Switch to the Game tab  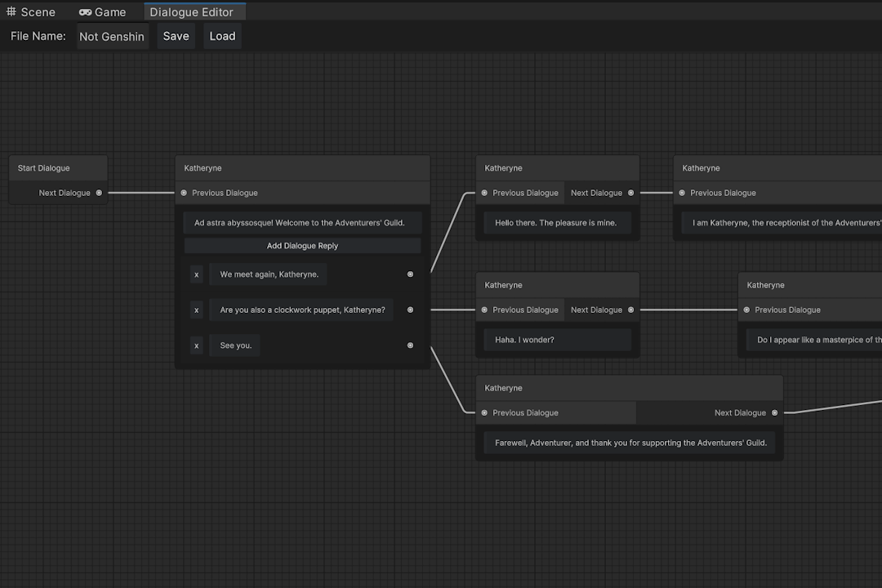pyautogui.click(x=102, y=11)
